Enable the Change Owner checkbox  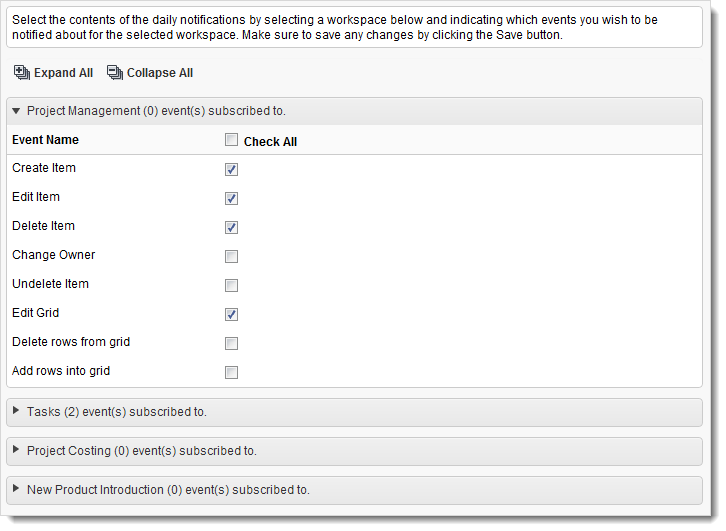[232, 256]
